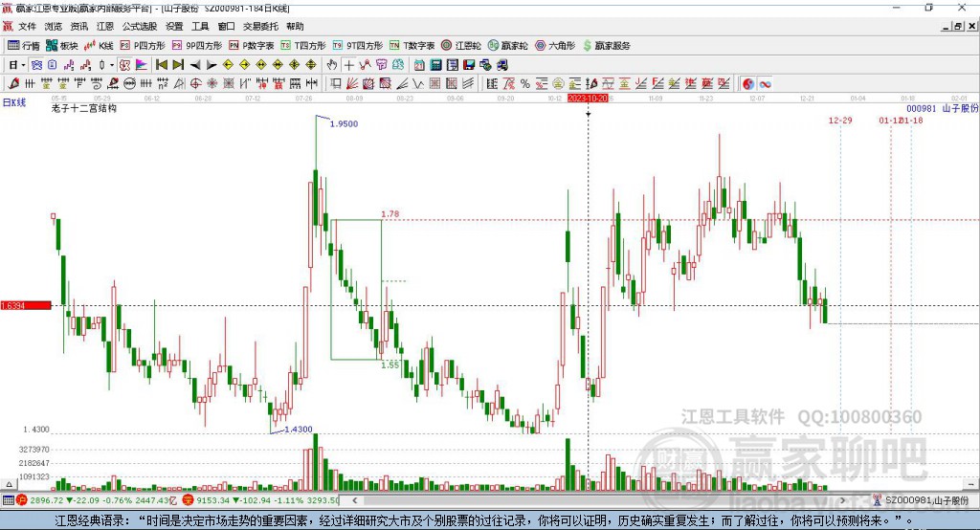Open the 江恩 menu

coord(105,26)
